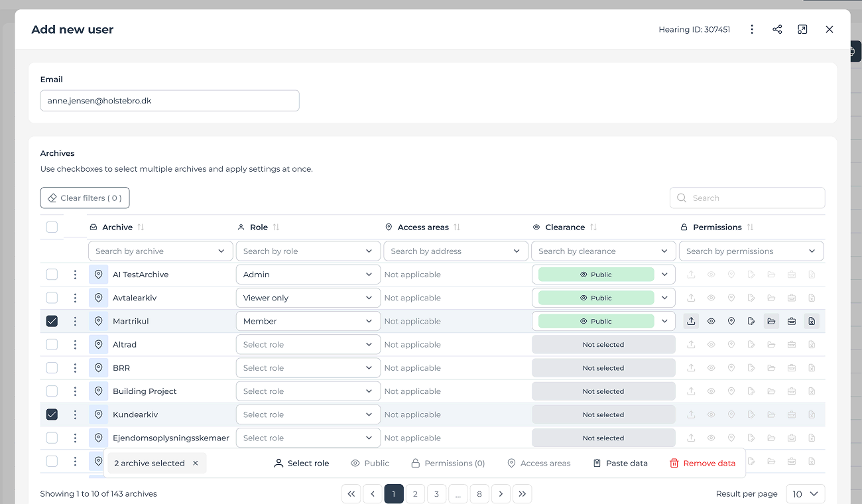Open the Result per page dropdown
Image resolution: width=862 pixels, height=504 pixels.
806,494
